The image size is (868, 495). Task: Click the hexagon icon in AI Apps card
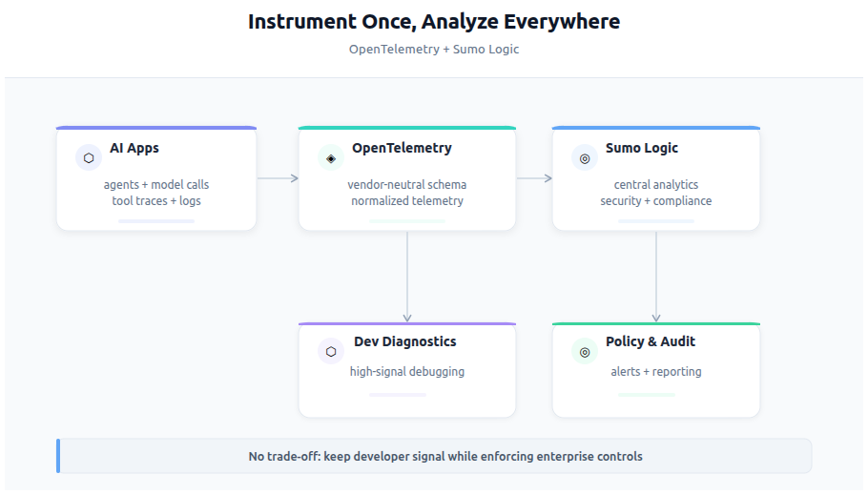coord(89,158)
